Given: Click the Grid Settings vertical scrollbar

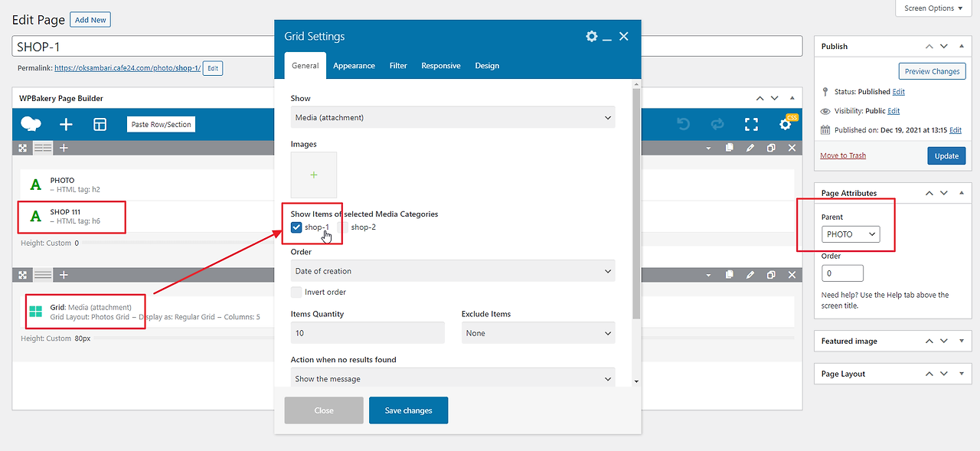Looking at the screenshot, I should [x=635, y=203].
